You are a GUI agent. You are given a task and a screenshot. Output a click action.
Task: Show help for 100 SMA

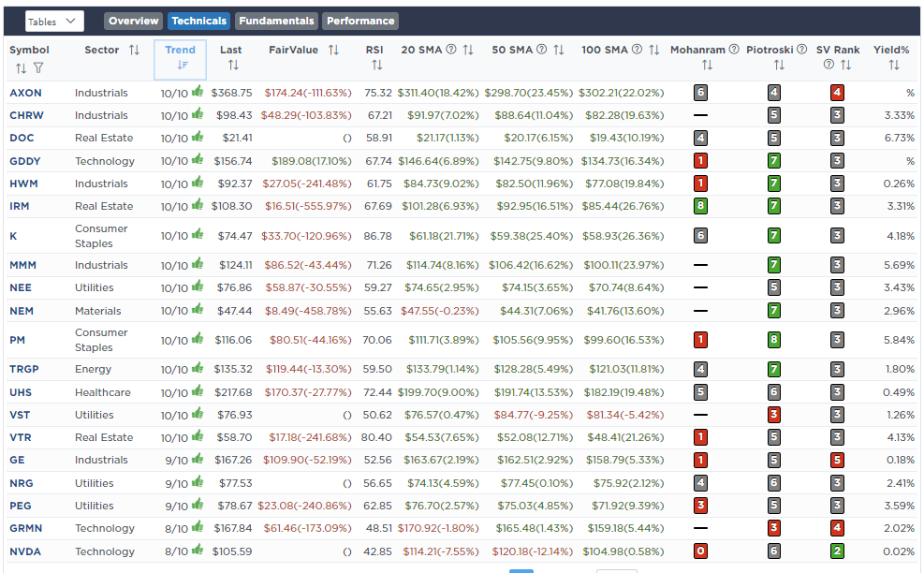(x=637, y=50)
